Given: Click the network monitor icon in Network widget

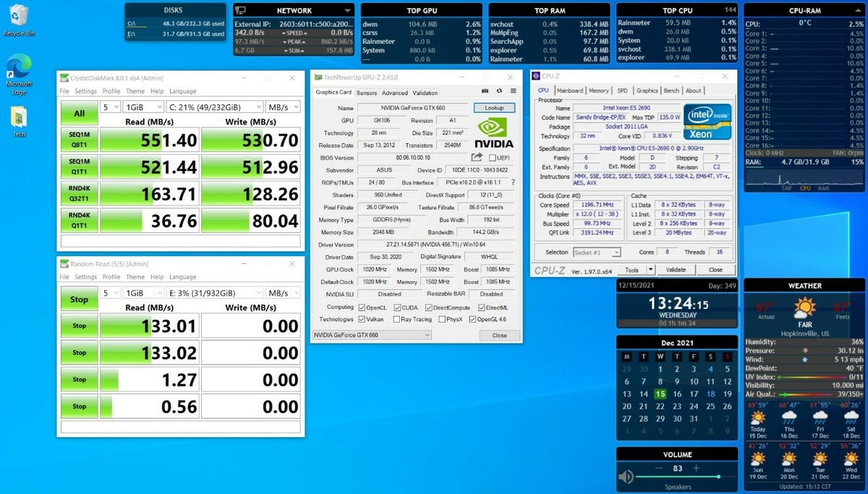Looking at the screenshot, I should (240, 11).
